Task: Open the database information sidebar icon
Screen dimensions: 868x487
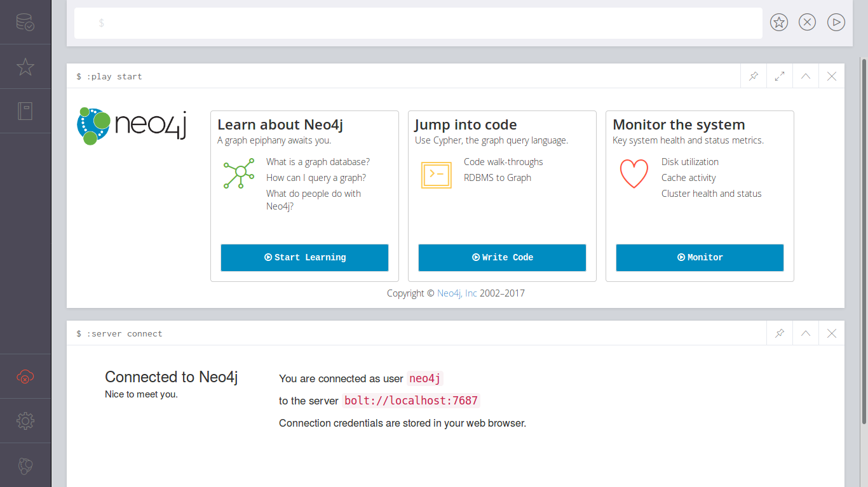Action: [x=25, y=22]
